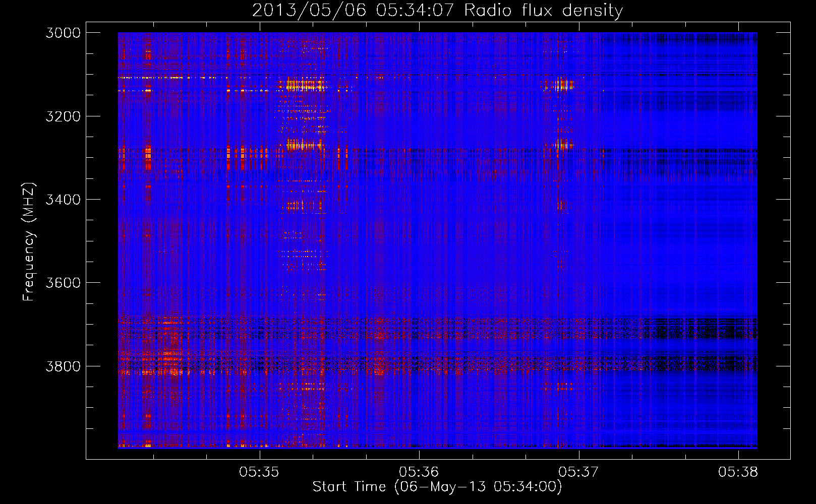
Task: Click the "Start Time (06-May-13 05:34:00)" label
Action: click(x=437, y=487)
